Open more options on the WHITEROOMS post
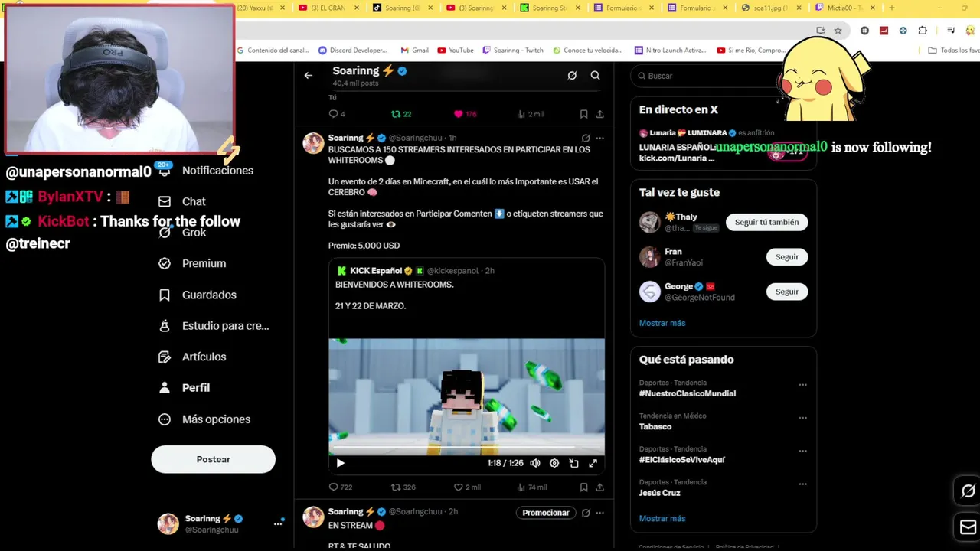The width and height of the screenshot is (980, 551). [x=599, y=139]
